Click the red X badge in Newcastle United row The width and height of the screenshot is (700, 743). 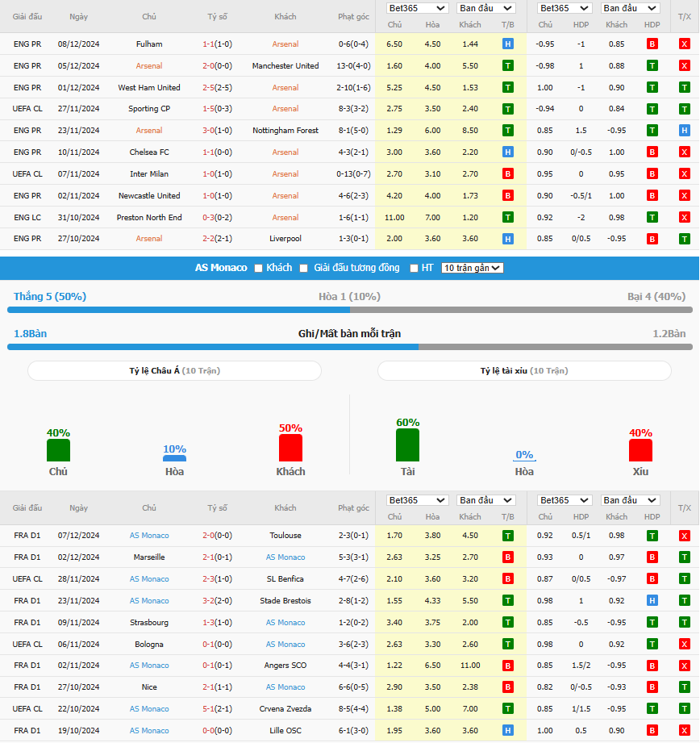[685, 196]
